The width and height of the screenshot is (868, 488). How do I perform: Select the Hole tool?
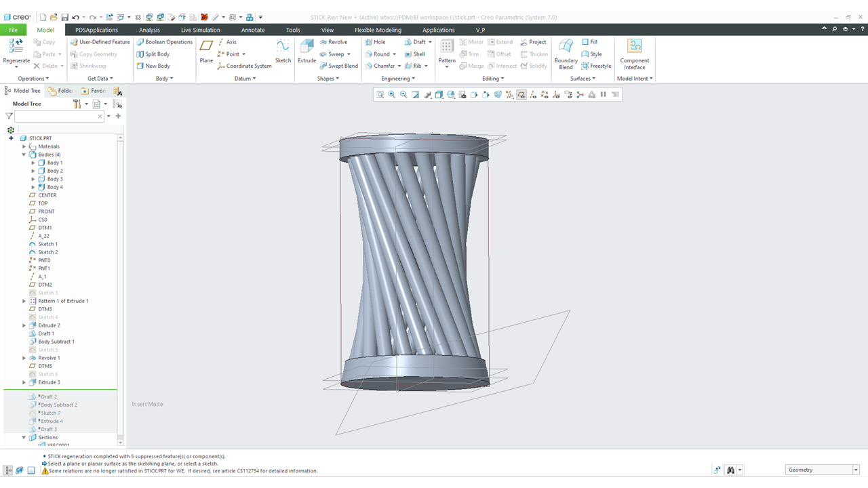click(x=375, y=42)
